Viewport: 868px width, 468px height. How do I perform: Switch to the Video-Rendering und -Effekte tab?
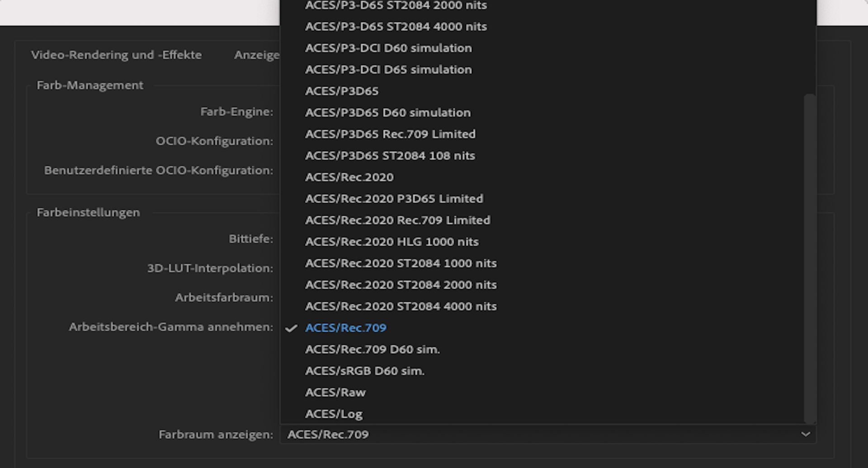tap(116, 55)
